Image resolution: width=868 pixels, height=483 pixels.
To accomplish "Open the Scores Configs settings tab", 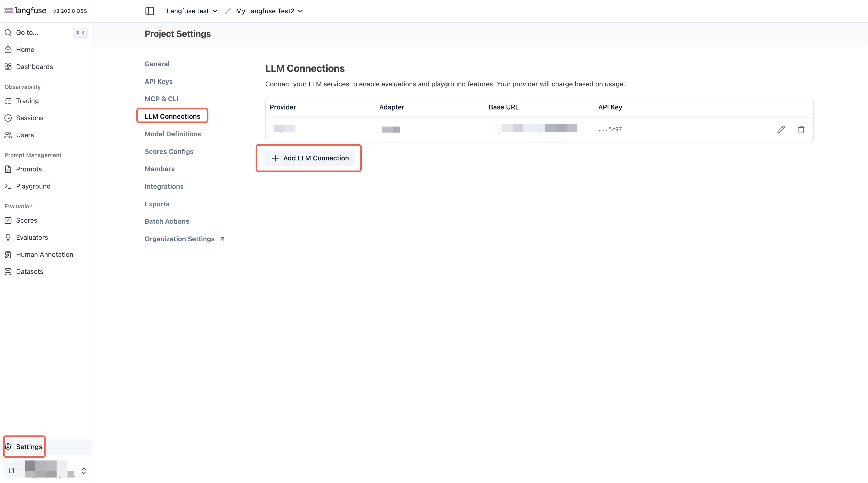I will 169,152.
